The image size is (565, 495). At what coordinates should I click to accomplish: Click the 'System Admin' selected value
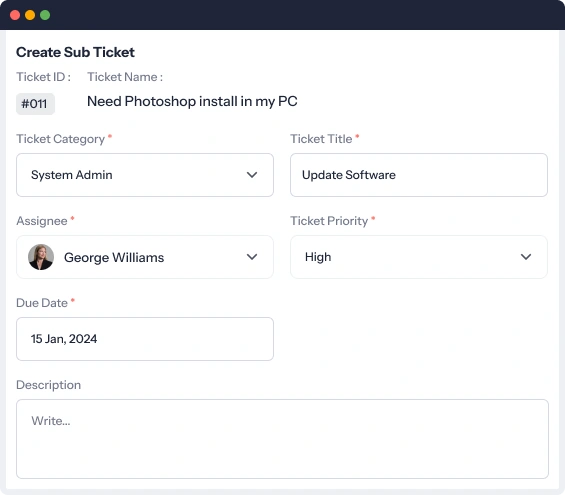(x=72, y=175)
